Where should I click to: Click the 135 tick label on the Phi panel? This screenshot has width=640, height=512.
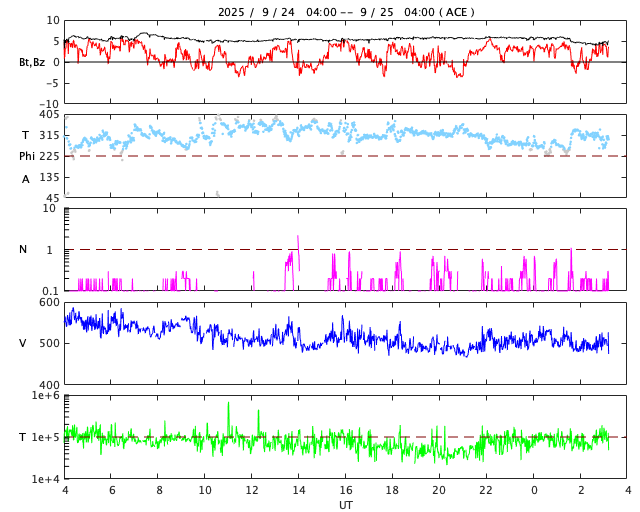coord(48,177)
